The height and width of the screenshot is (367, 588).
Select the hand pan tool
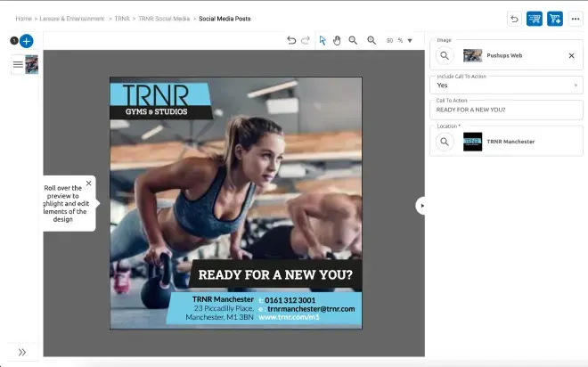(338, 40)
